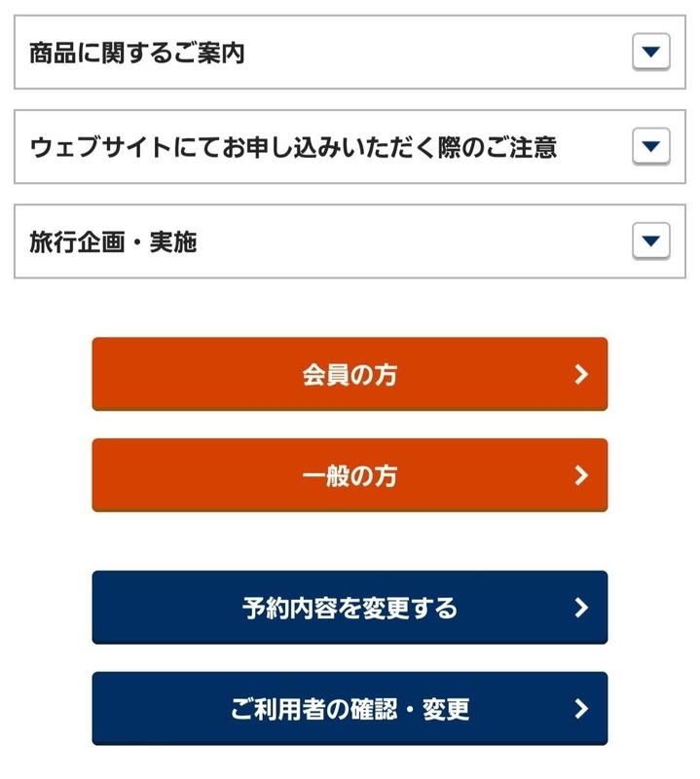This screenshot has width=700, height=779.
Task: Click the 会員の方 label text
Action: click(350, 375)
